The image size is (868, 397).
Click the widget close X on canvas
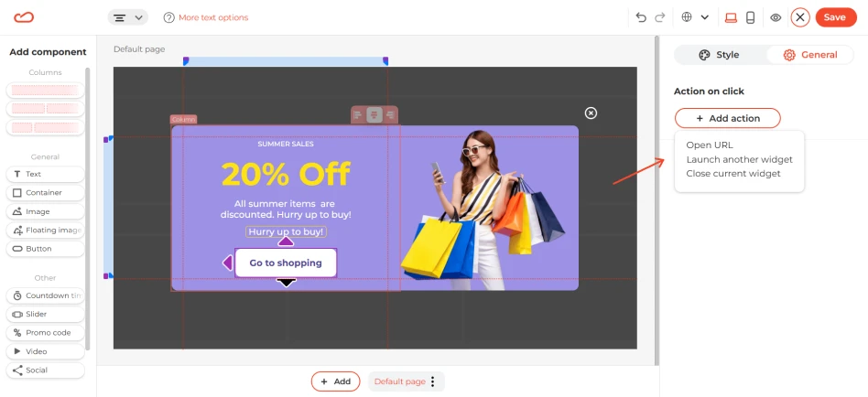[x=591, y=113]
